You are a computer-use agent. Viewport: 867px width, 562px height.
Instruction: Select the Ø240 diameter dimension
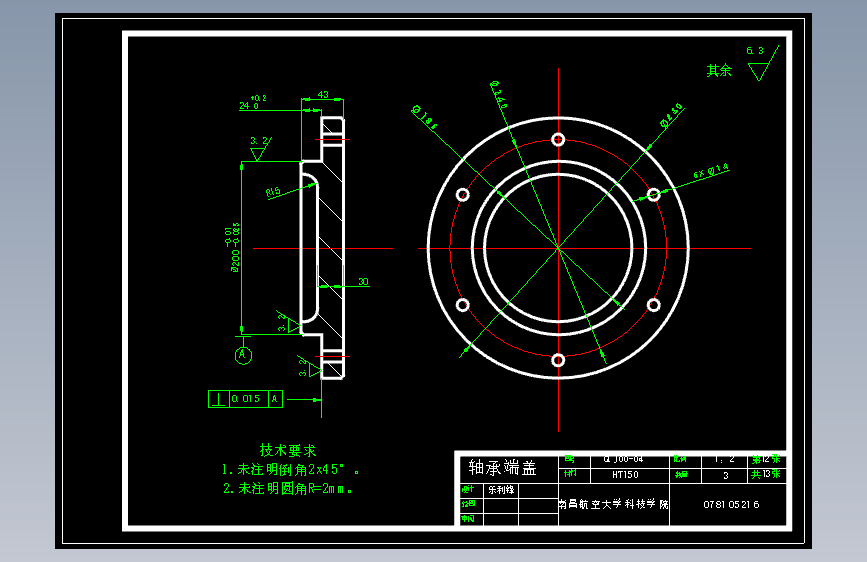coord(499,94)
